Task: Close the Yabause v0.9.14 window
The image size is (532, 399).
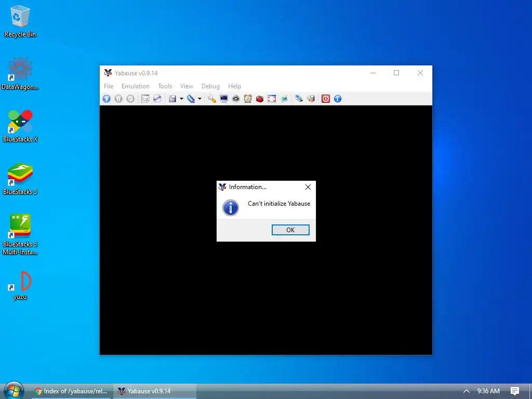Action: tap(420, 73)
